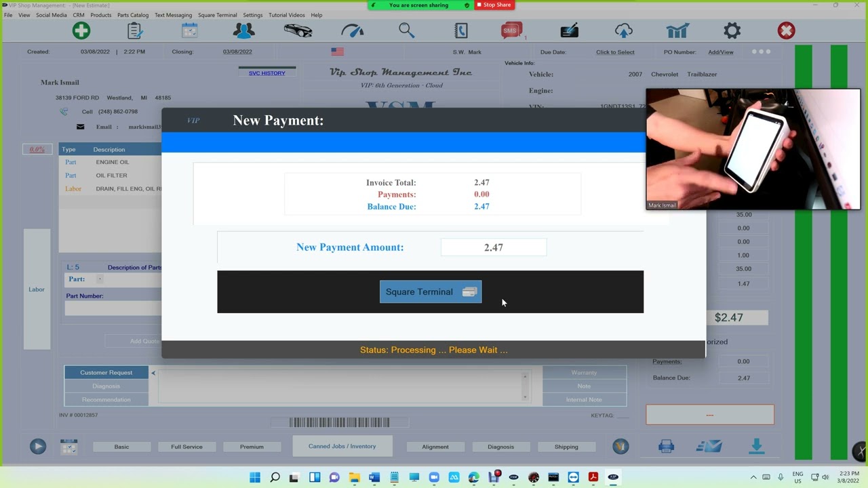This screenshot has width=868, height=488.
Task: Click the Mark Ismail video thumbnail
Action: click(x=753, y=149)
